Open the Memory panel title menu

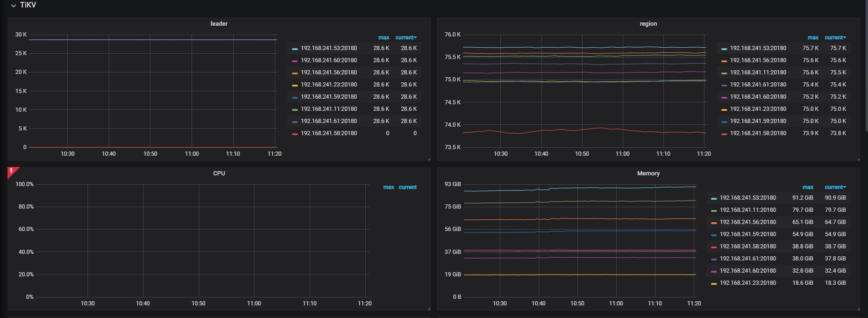click(x=648, y=173)
